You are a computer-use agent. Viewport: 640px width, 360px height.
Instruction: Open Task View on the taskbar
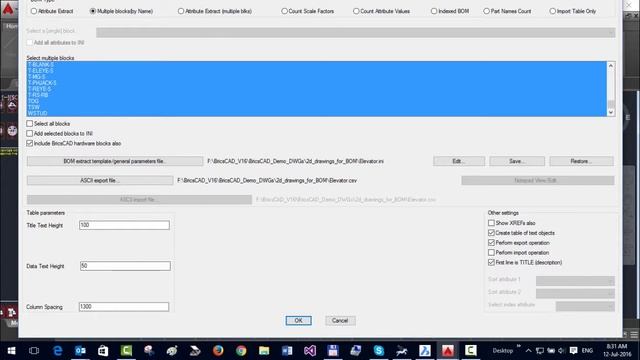click(x=34, y=351)
